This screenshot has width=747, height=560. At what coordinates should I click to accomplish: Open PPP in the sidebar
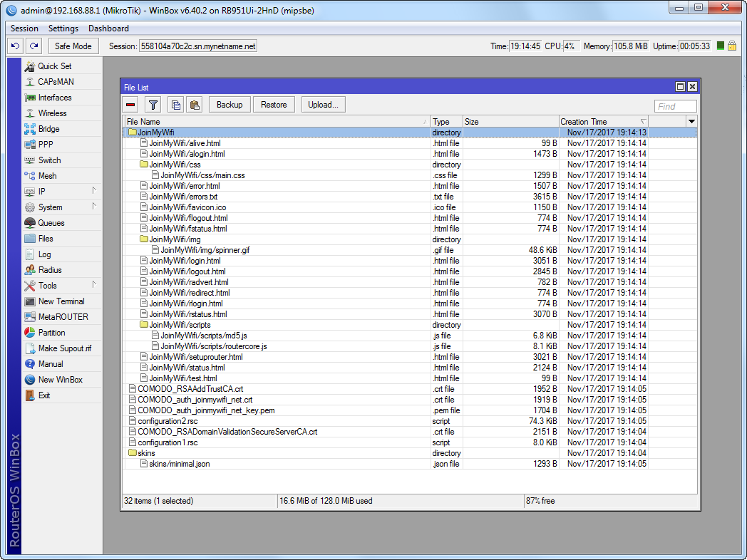(x=62, y=145)
